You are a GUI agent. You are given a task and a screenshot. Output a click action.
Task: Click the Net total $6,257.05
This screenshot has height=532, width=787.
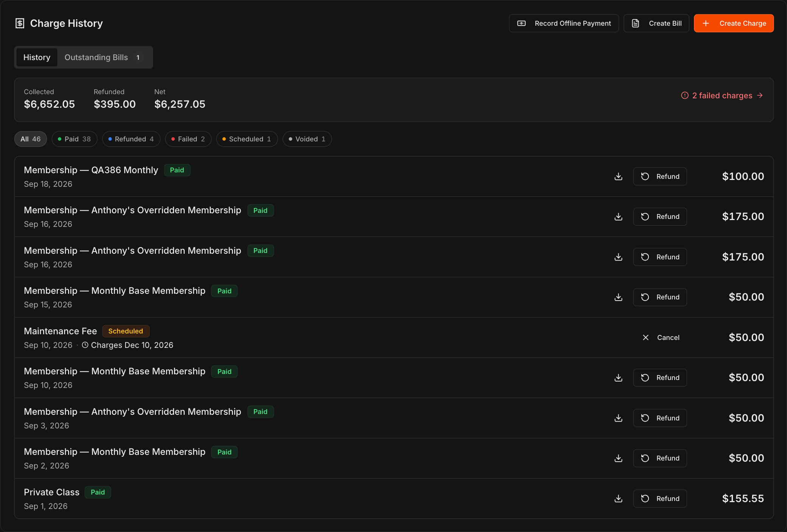[x=180, y=104]
